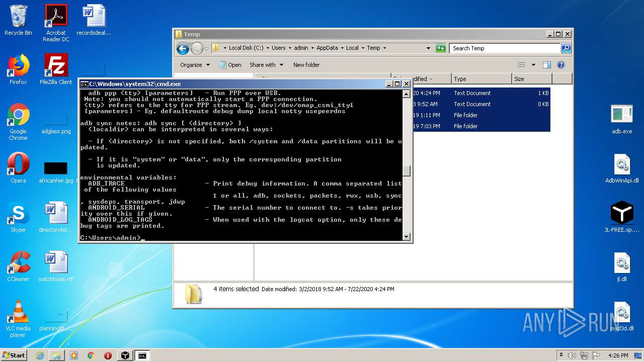The image size is (644, 362).
Task: Show hidden system tray icons
Action: coord(561,355)
